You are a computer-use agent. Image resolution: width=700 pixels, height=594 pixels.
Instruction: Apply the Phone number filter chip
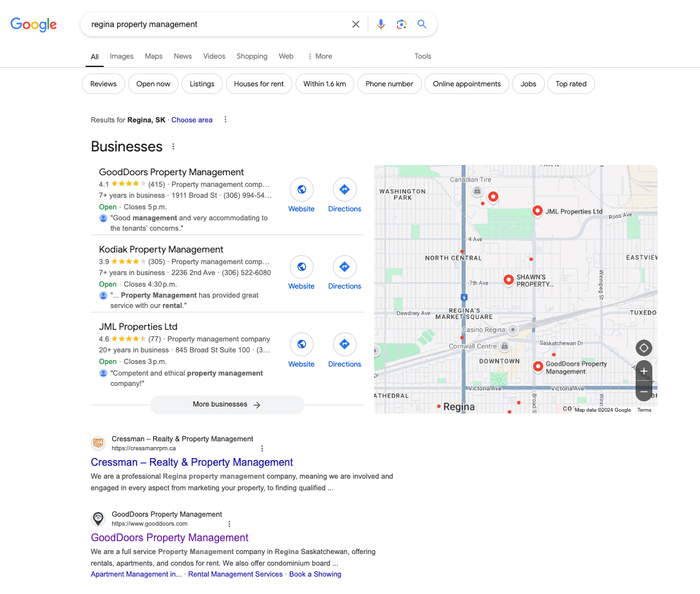[390, 84]
